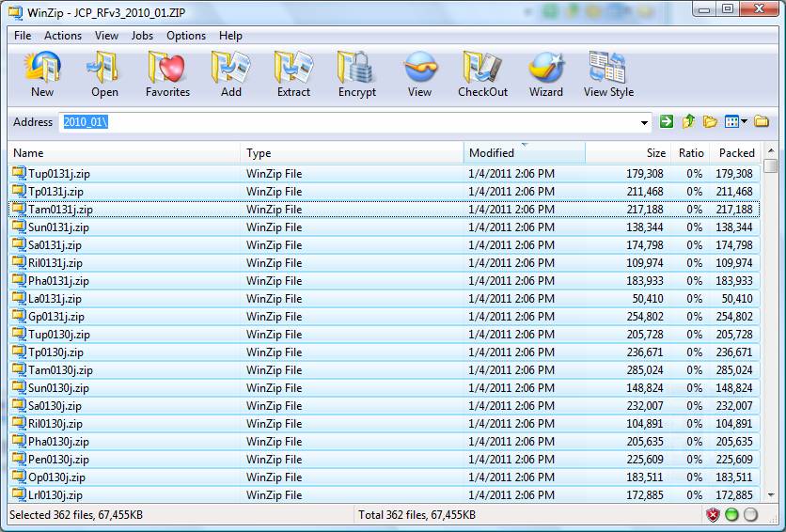Click the red shield status icon
The width and height of the screenshot is (786, 532).
point(713,514)
